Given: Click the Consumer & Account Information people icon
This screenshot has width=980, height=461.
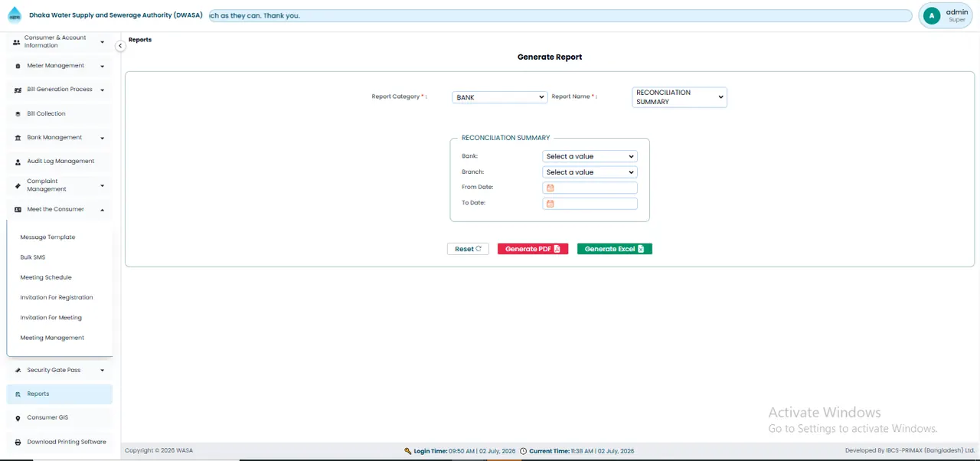Looking at the screenshot, I should [16, 42].
